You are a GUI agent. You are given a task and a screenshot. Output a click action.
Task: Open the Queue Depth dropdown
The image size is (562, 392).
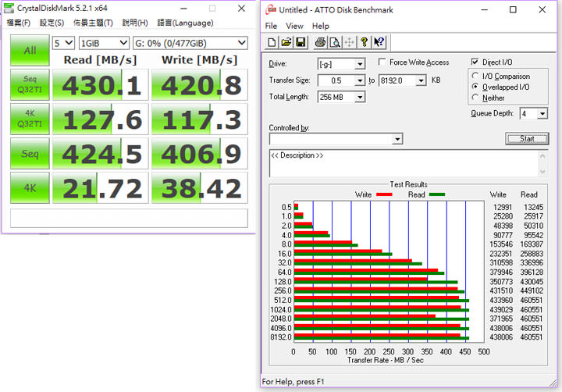(x=542, y=113)
